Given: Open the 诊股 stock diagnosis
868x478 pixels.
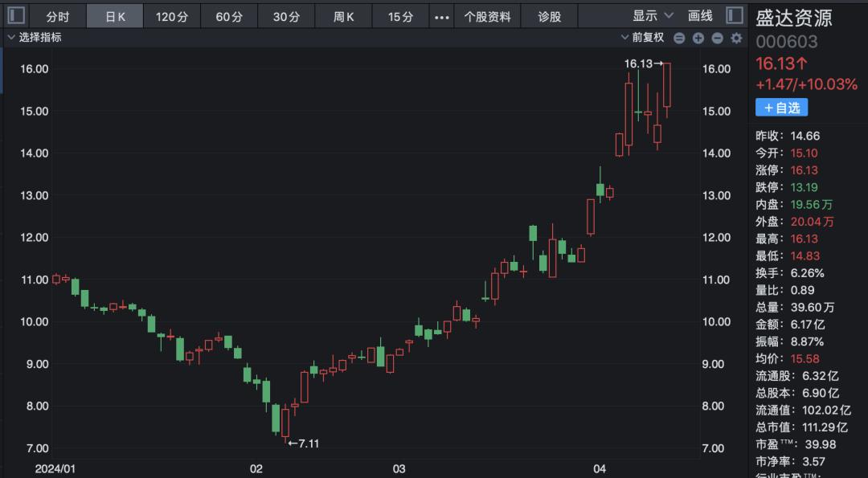Looking at the screenshot, I should tap(550, 17).
